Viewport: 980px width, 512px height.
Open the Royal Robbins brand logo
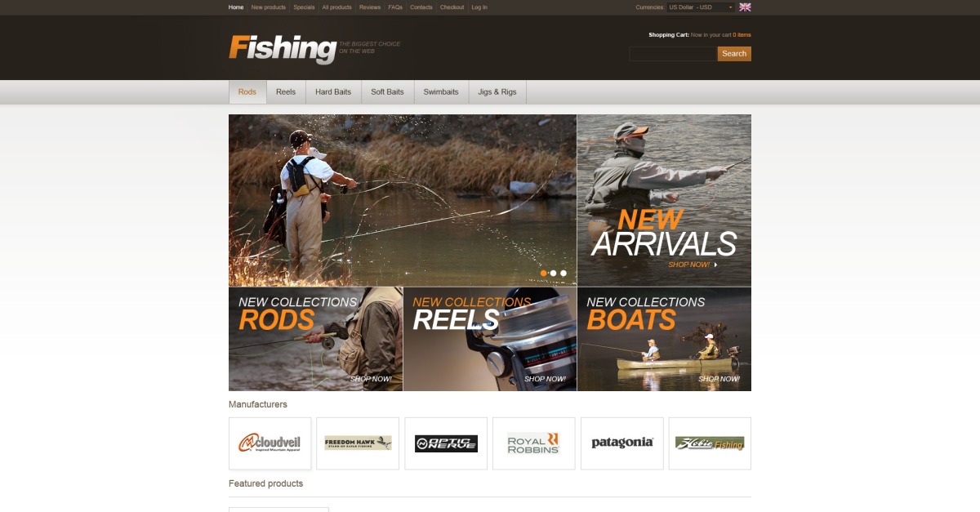(534, 443)
